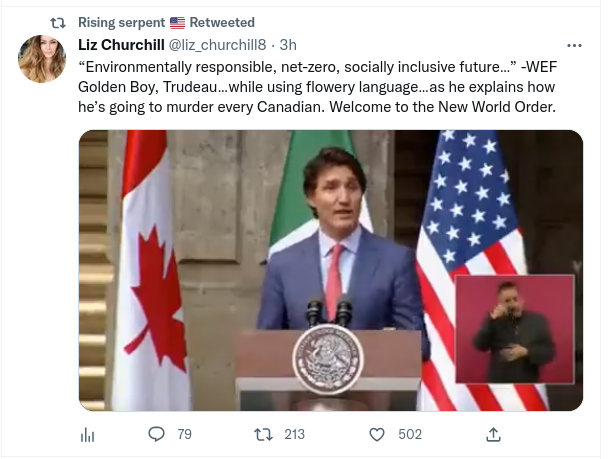Click the share upload arrow icon
Viewport: 614px width, 459px height.
pyautogui.click(x=493, y=434)
